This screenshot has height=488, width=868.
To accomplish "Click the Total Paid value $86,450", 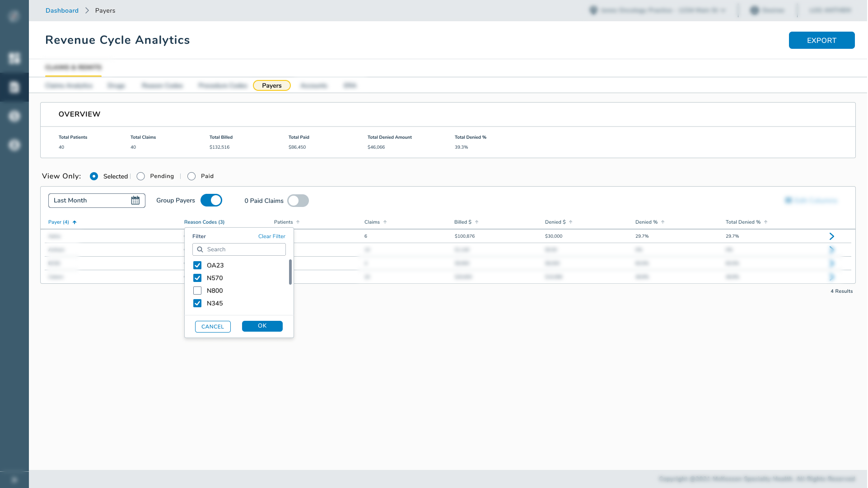I will (x=297, y=147).
